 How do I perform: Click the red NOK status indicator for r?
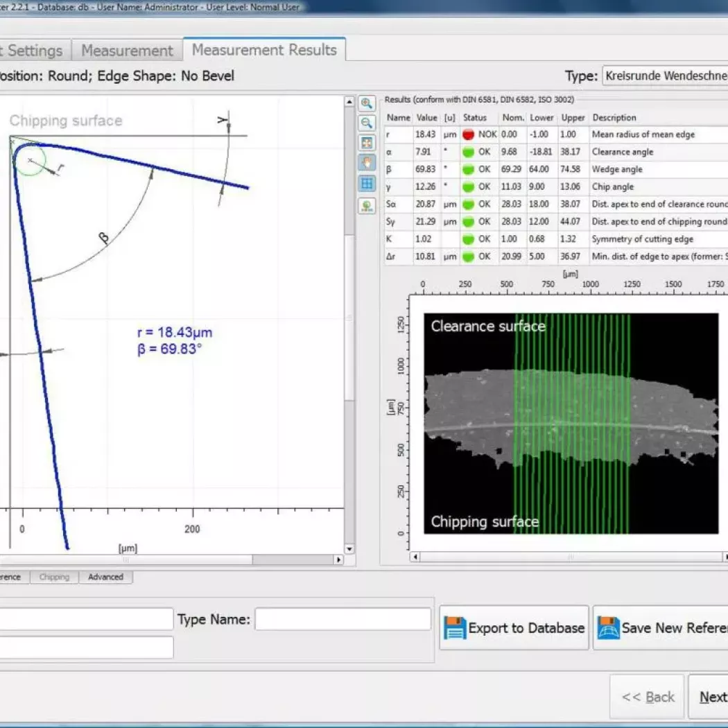click(x=468, y=135)
